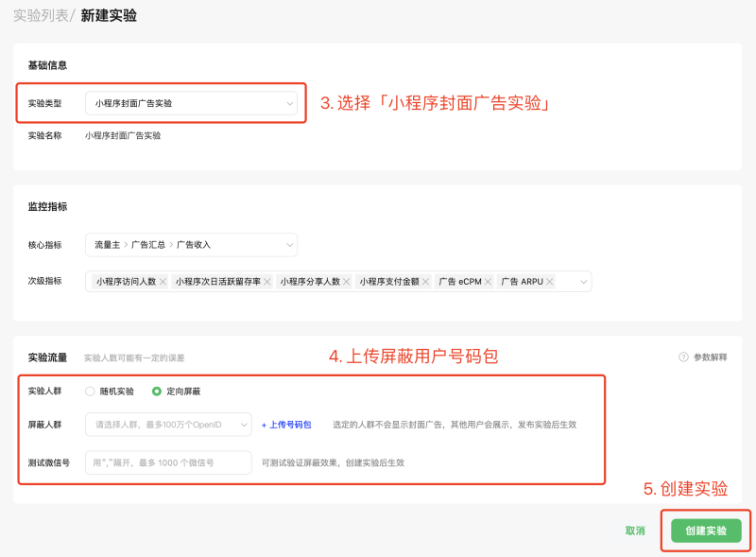Click the 取消 button
The width and height of the screenshot is (756, 557).
(x=635, y=531)
